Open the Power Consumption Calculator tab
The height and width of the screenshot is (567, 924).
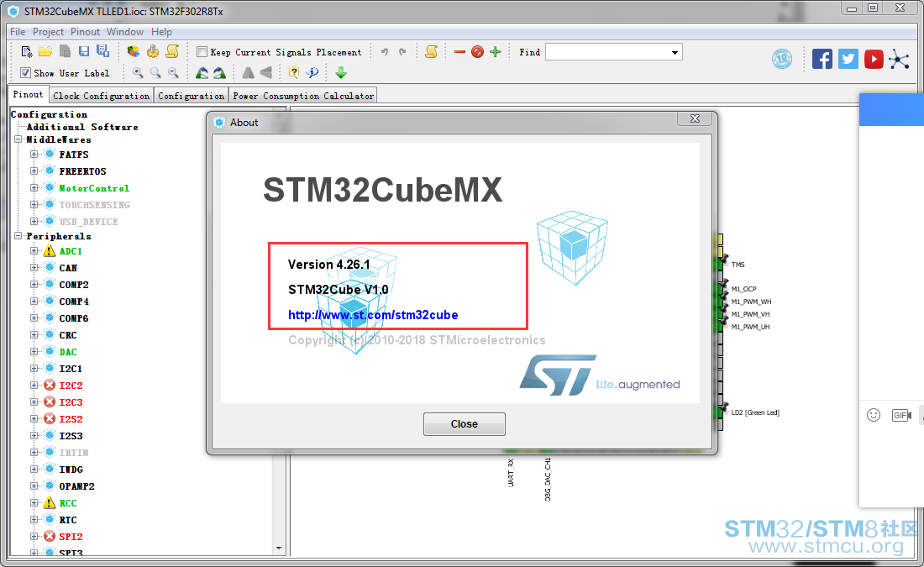[x=303, y=96]
